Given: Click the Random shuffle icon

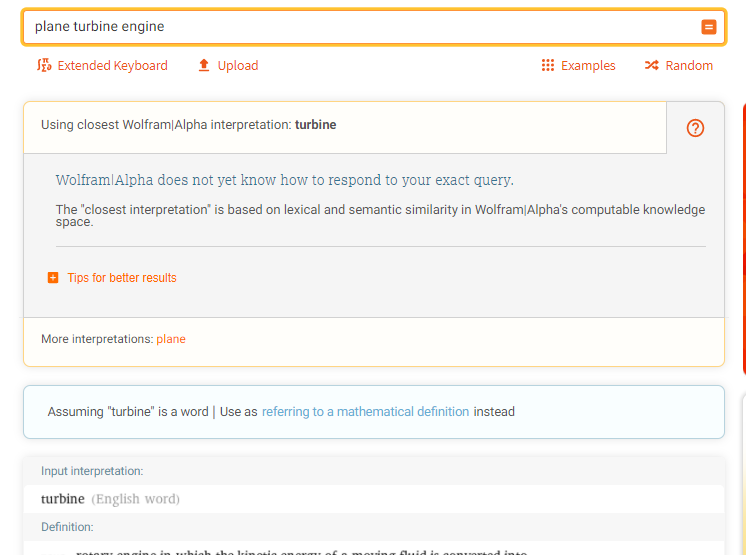Looking at the screenshot, I should pyautogui.click(x=652, y=66).
